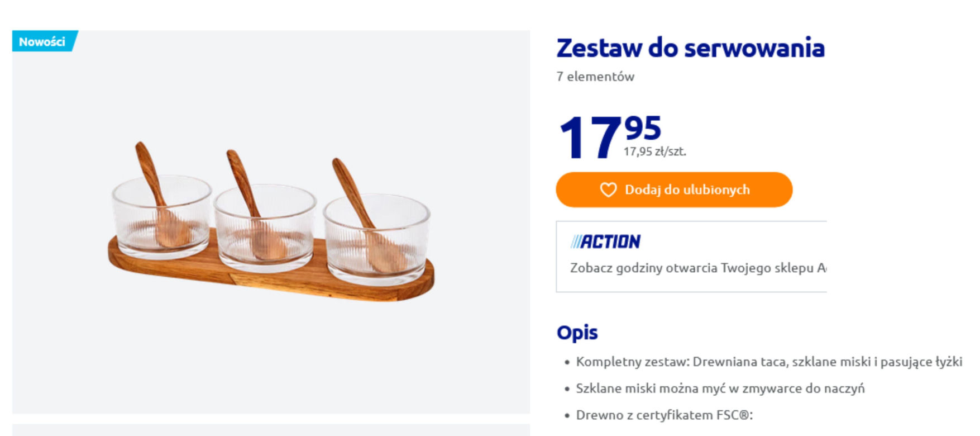Click the 7 elementów subtitle

[x=595, y=77]
